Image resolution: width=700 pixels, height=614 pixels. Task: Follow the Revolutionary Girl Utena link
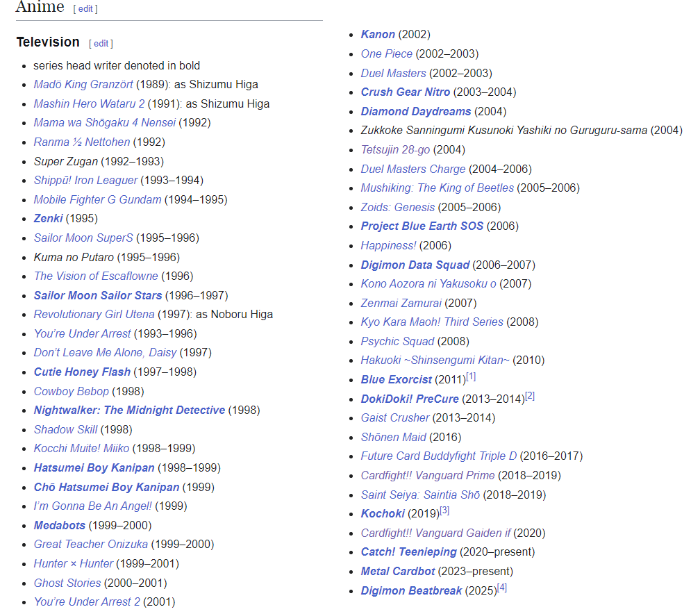click(94, 315)
